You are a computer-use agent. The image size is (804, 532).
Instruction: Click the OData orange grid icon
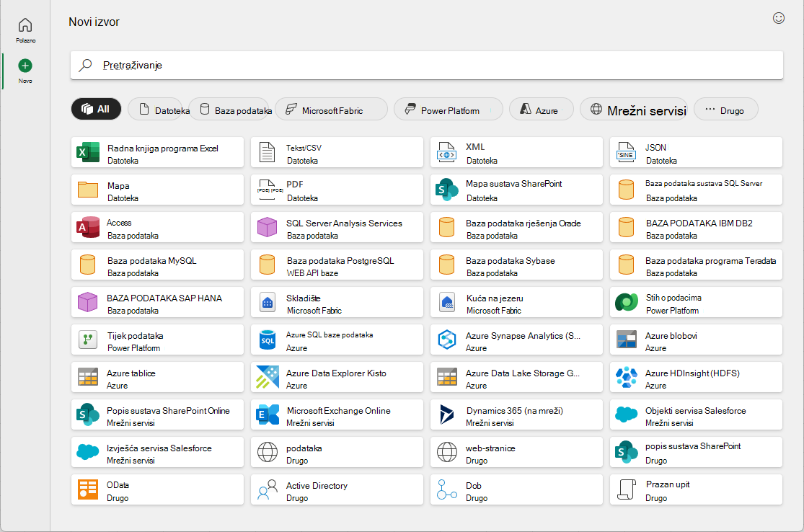(88, 489)
